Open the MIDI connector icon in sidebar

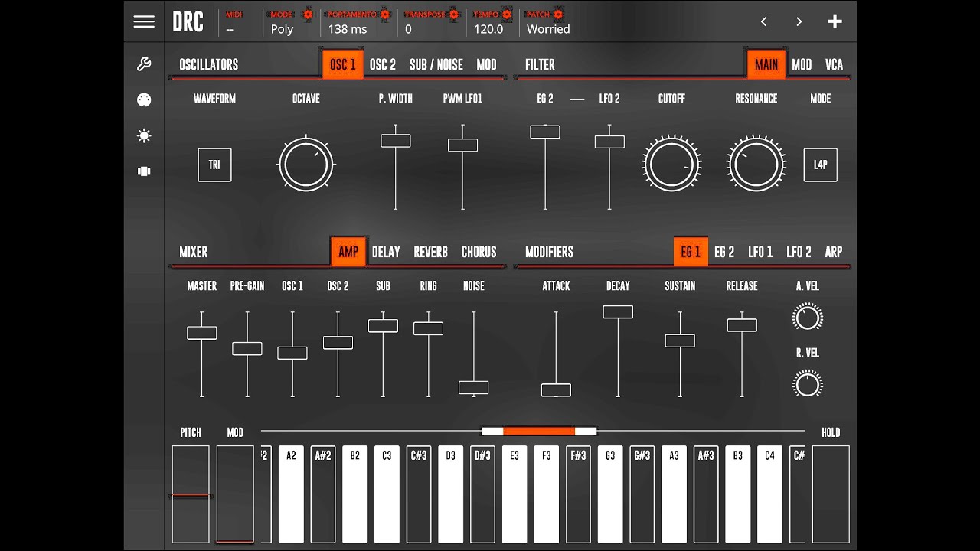(x=144, y=100)
